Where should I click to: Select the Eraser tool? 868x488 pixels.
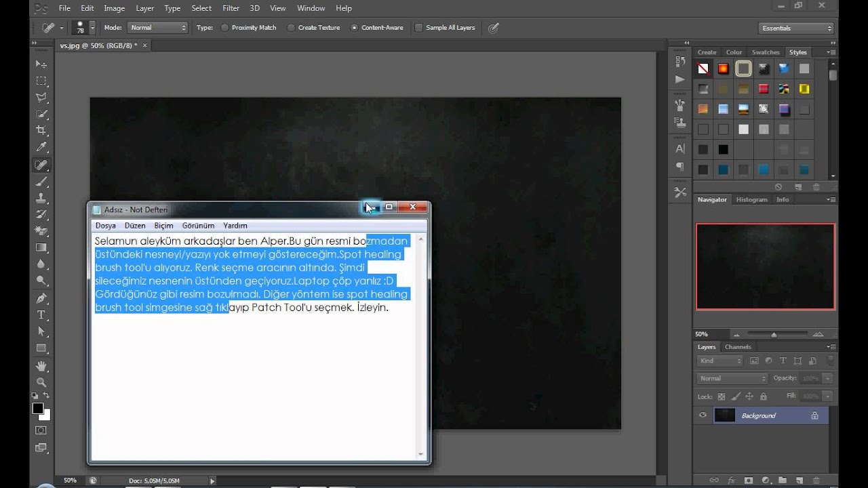41,231
